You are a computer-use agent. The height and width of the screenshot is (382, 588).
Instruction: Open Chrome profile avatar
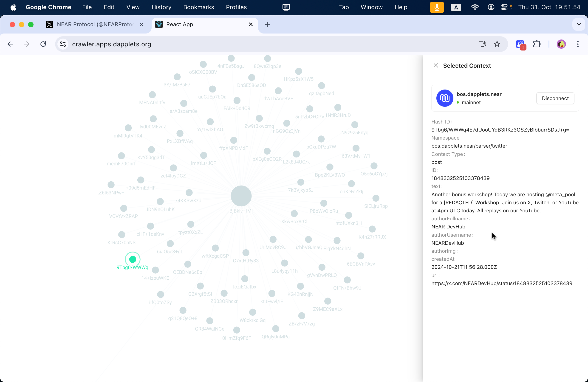(561, 44)
